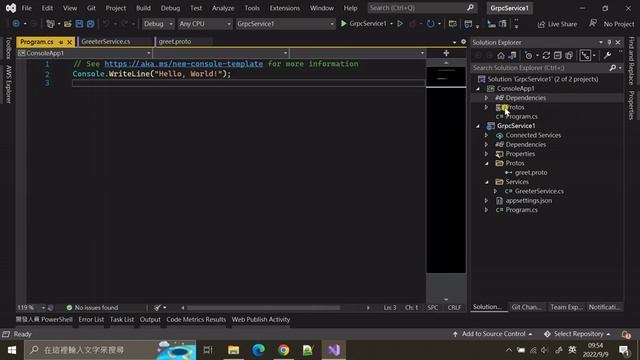Click the Solution Explorer Home icon
640x360 pixels.
point(501,56)
